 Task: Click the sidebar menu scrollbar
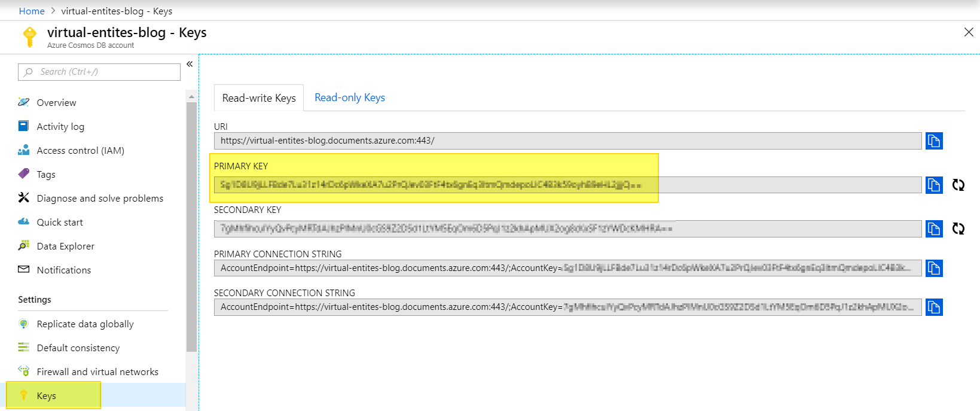pos(191,227)
